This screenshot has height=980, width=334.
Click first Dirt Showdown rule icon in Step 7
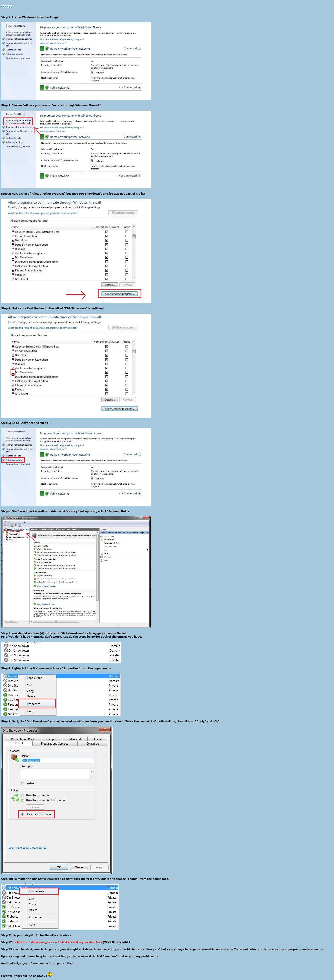tap(6, 646)
